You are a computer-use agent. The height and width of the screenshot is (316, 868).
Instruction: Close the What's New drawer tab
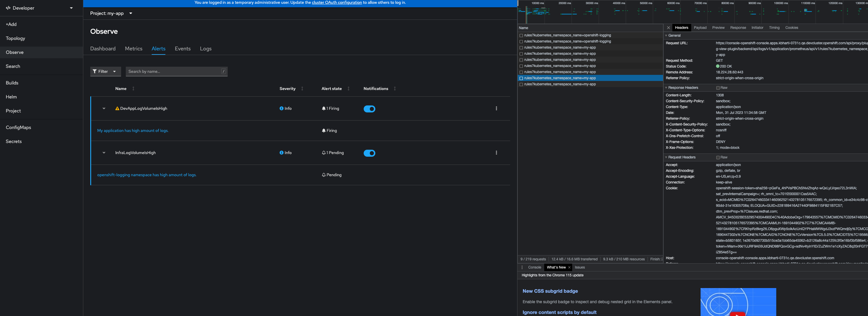(570, 267)
